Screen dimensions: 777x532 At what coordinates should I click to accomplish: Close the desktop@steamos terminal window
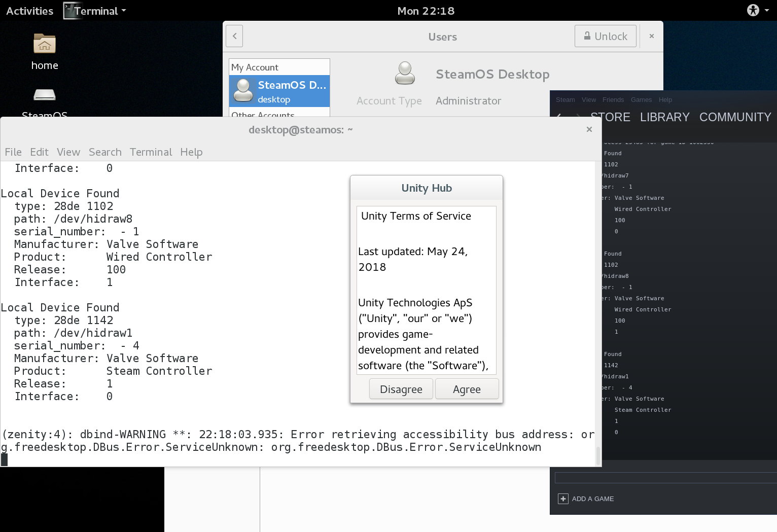point(589,129)
